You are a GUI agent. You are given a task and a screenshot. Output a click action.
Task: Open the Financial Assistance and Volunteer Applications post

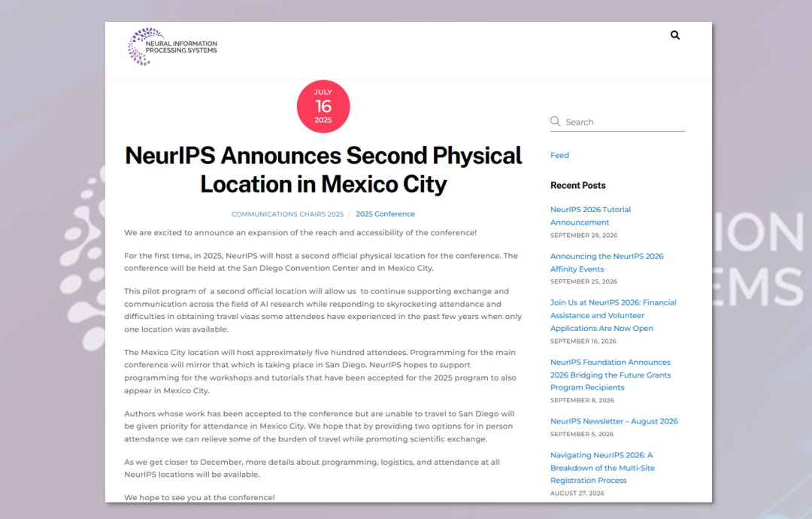[614, 315]
